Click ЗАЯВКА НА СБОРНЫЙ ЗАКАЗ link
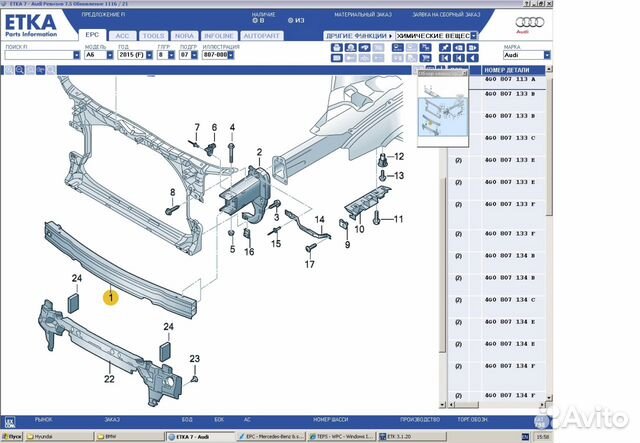 [446, 14]
